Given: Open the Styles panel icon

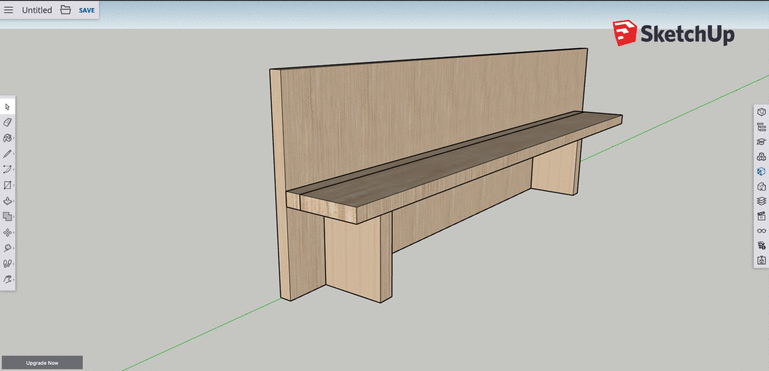Looking at the screenshot, I should coord(761,186).
